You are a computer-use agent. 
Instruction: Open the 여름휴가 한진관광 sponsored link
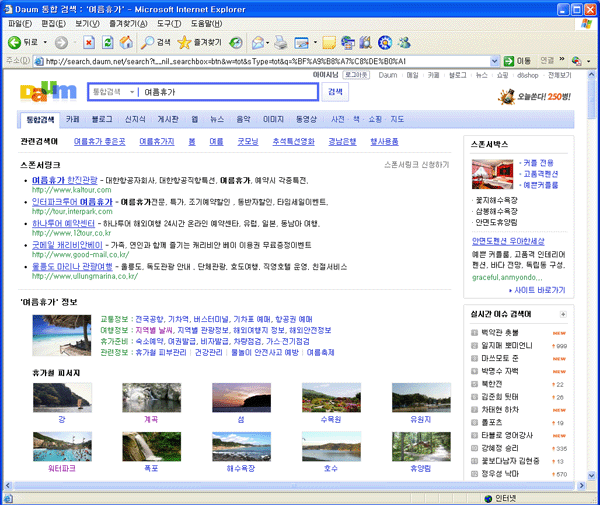pos(65,180)
